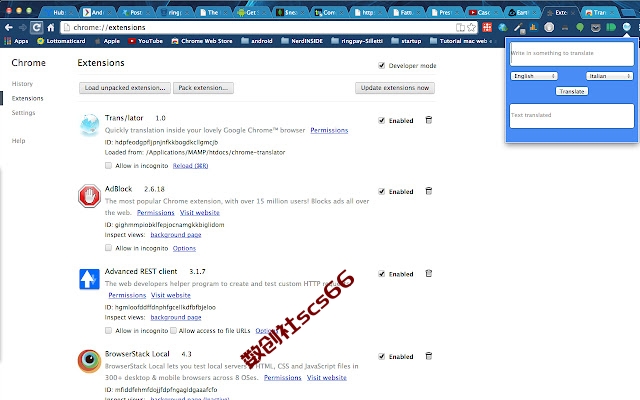
Task: Click the device icon left of the bookmark star
Action: (460, 27)
